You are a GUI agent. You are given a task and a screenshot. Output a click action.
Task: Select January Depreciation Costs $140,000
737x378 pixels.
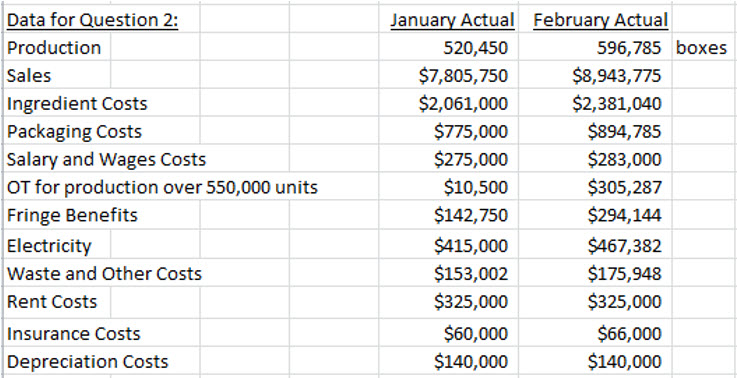click(471, 362)
